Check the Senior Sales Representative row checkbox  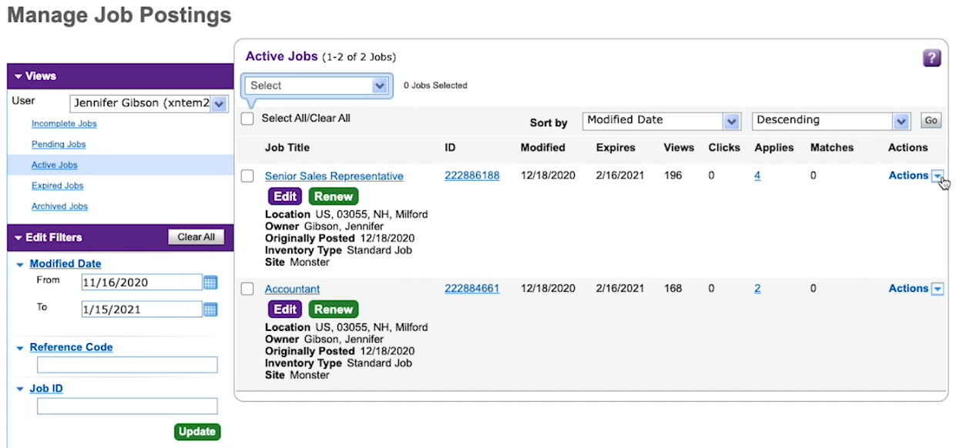247,176
